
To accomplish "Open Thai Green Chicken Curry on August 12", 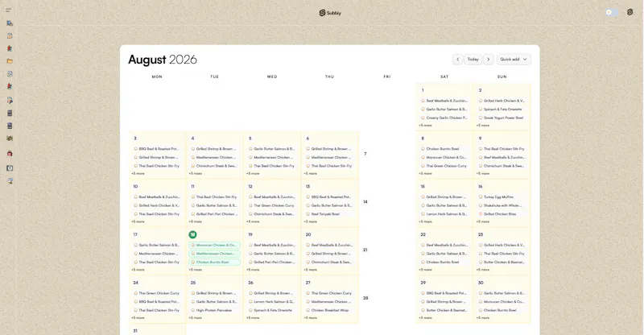I will point(272,205).
